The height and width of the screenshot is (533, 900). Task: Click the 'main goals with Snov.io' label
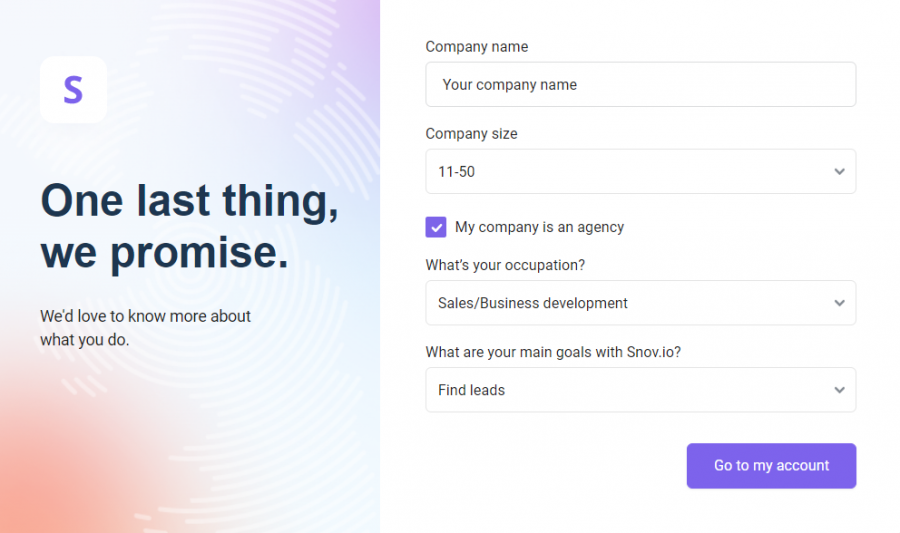coord(553,352)
